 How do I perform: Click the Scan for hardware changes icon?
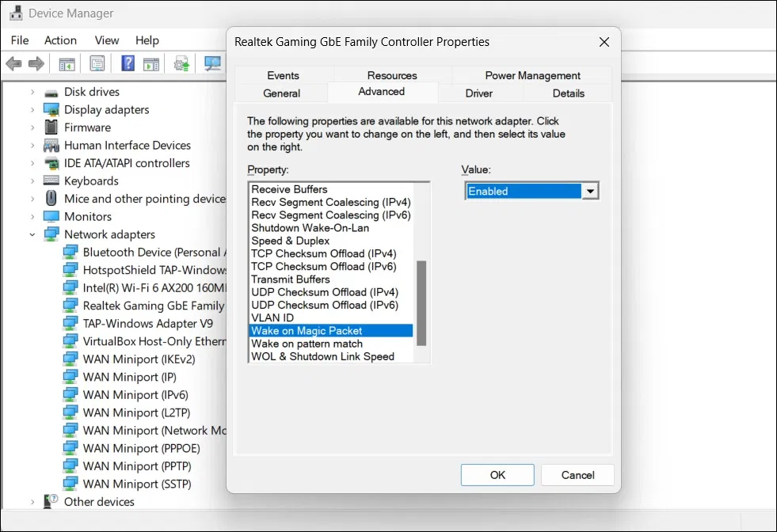[x=212, y=63]
